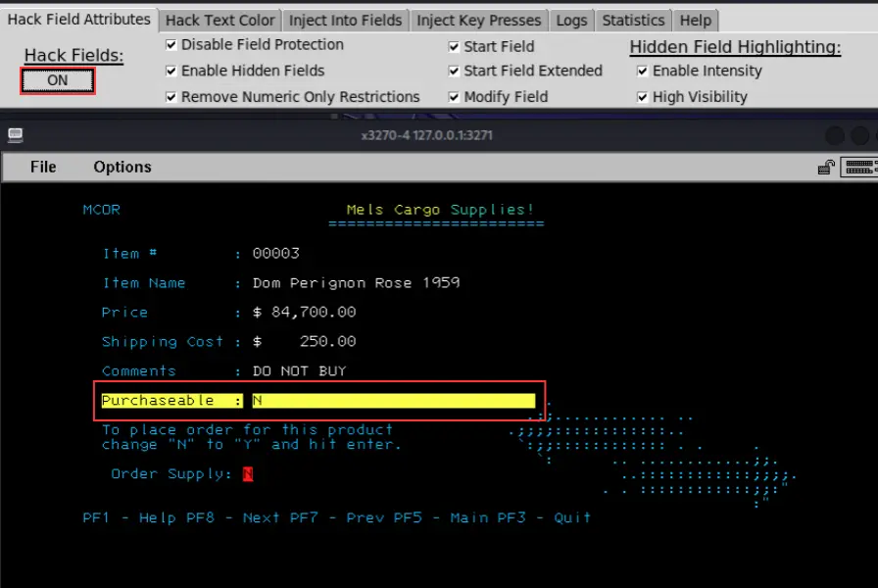The width and height of the screenshot is (878, 588).
Task: Click the unlocked padlock icon in x3270
Action: coord(827,167)
